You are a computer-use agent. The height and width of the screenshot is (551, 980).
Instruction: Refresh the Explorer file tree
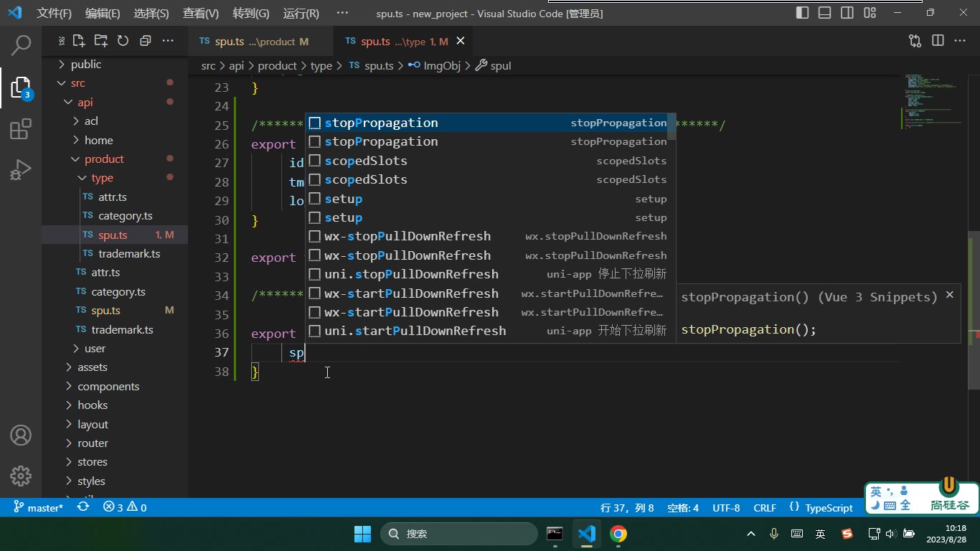click(x=123, y=41)
